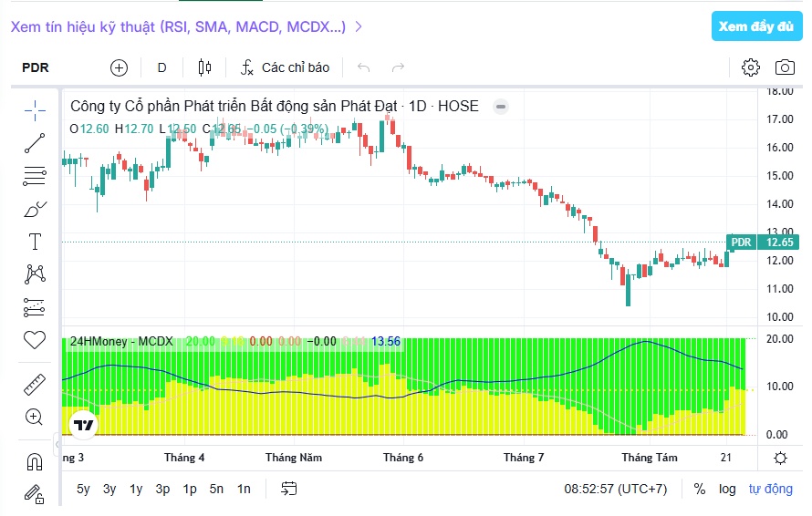Open the Xem tín hiệu kỹ thuật link

pos(186,26)
